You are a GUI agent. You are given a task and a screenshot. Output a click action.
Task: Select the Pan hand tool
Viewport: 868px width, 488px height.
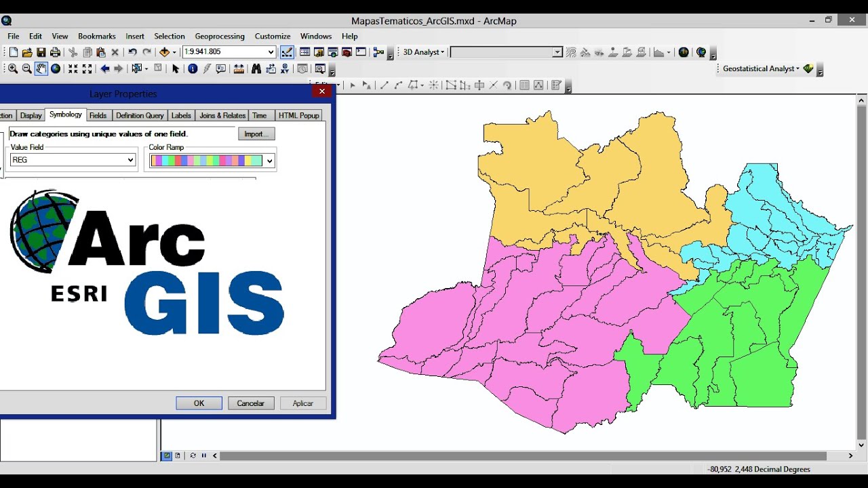coord(41,68)
